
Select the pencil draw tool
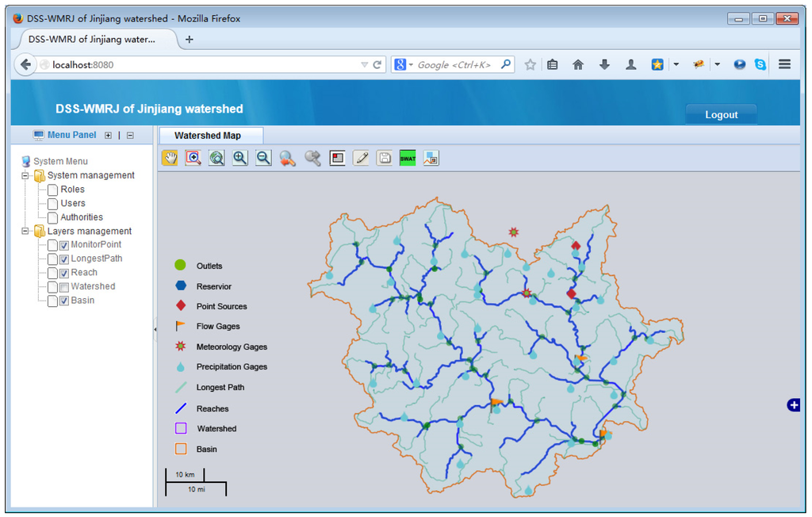(361, 158)
